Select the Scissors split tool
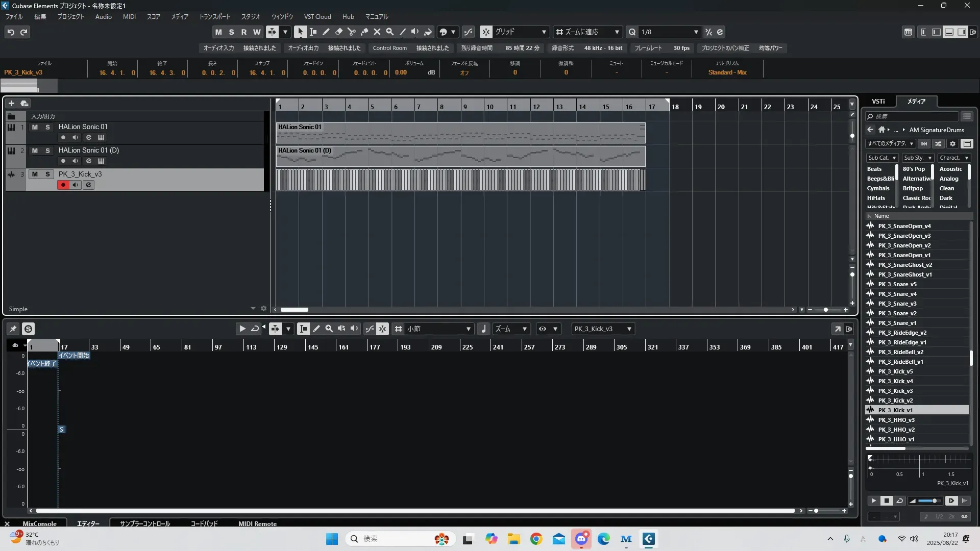 (351, 32)
